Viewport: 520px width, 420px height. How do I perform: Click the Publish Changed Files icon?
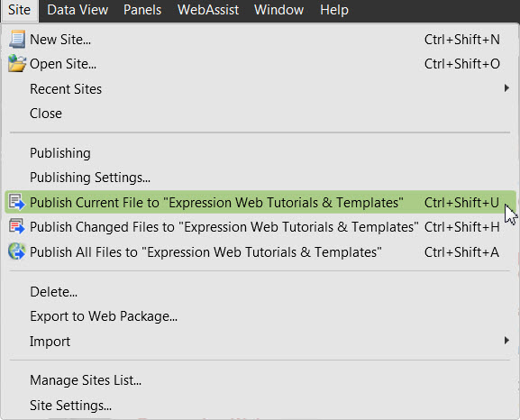(17, 226)
